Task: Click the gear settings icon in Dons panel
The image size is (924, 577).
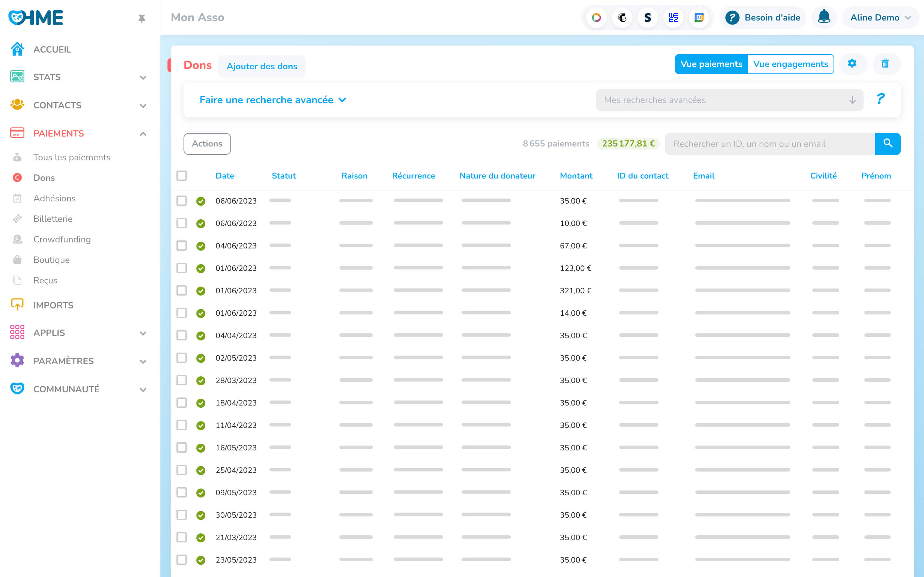Action: click(852, 63)
